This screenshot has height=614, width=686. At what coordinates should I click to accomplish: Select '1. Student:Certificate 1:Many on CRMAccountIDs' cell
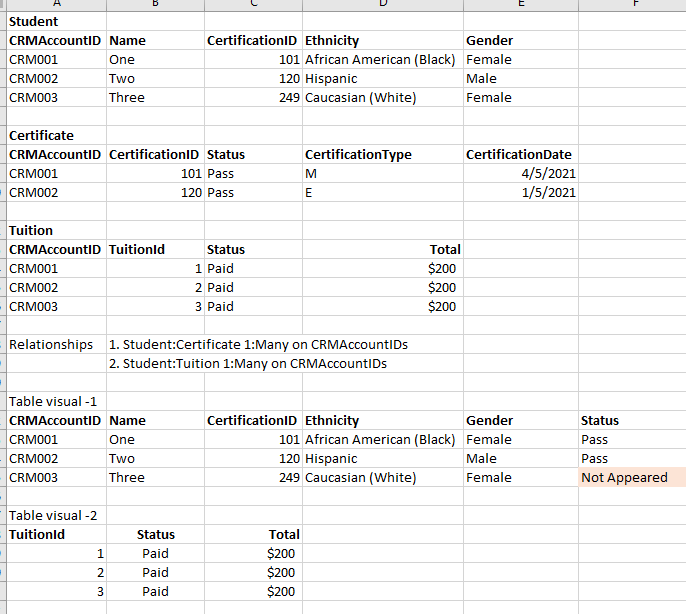pyautogui.click(x=258, y=344)
